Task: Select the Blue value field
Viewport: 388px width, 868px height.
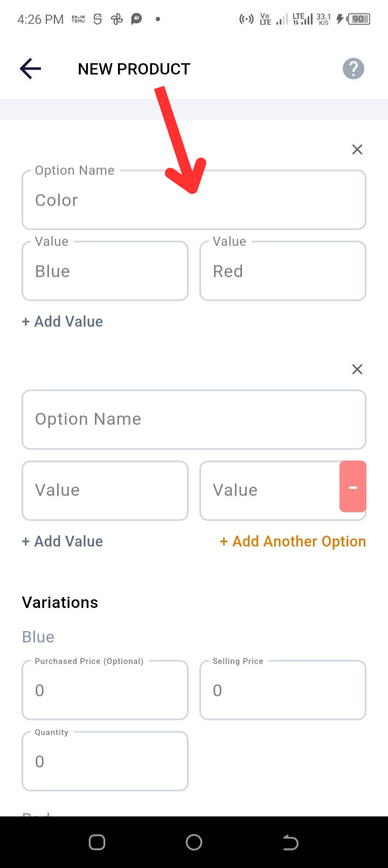Action: pyautogui.click(x=105, y=271)
